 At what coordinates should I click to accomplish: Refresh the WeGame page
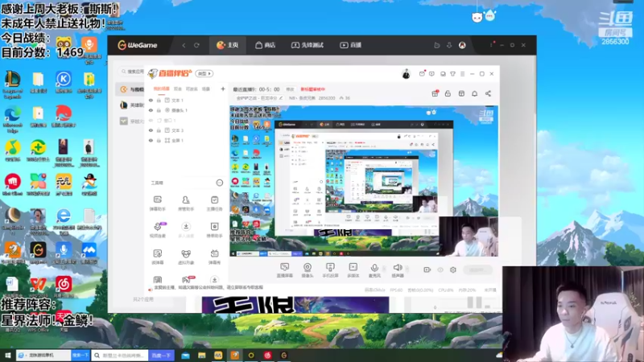click(x=196, y=45)
